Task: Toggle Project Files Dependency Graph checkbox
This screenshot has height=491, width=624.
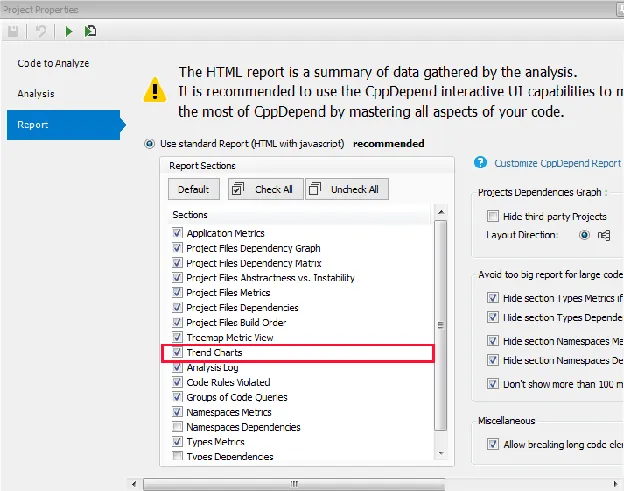Action: tap(177, 248)
